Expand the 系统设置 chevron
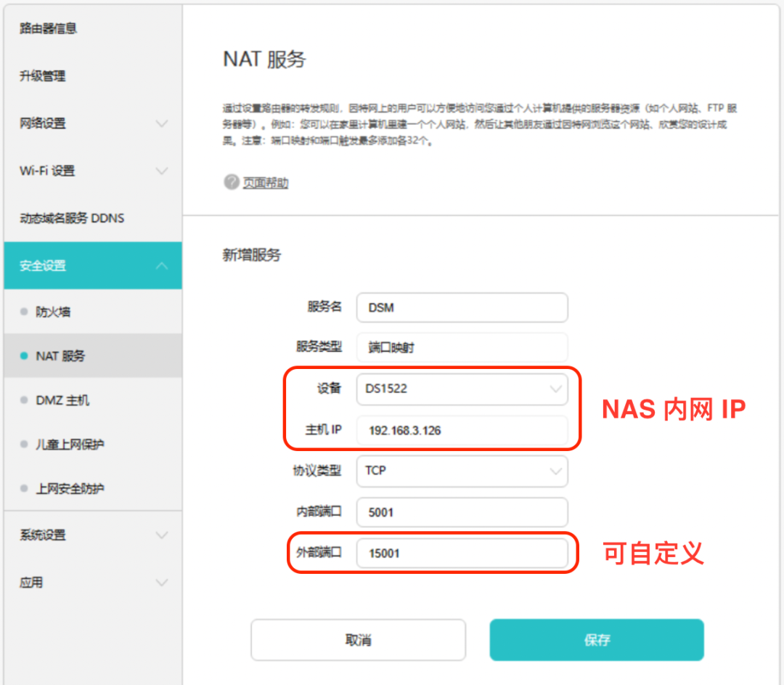Screen dimensions: 784x685 pyautogui.click(x=161, y=535)
